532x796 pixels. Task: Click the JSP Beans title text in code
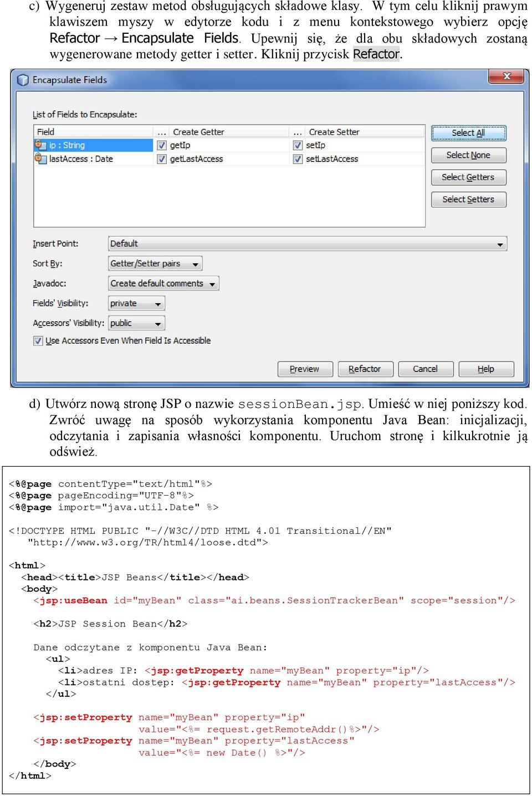pos(129,577)
